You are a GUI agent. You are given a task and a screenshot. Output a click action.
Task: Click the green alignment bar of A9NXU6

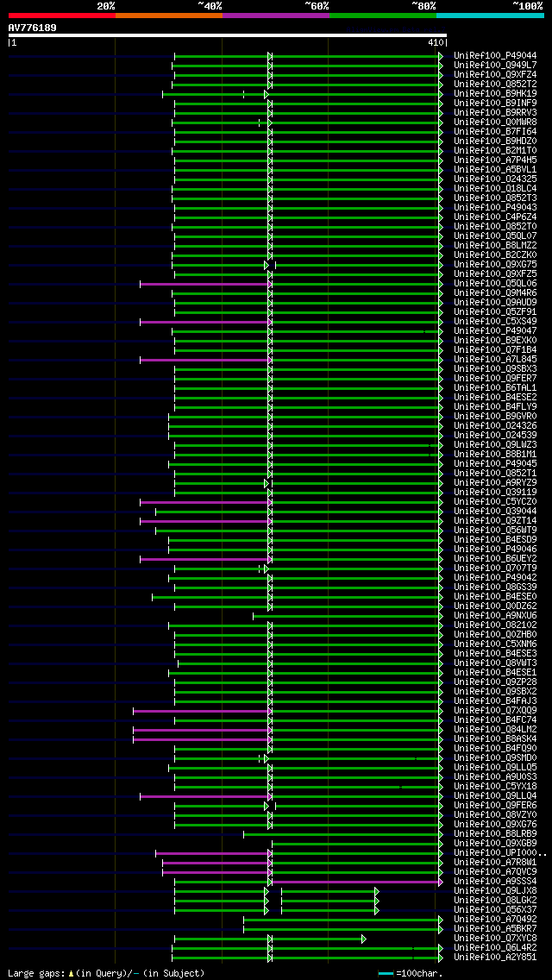pyautogui.click(x=347, y=616)
